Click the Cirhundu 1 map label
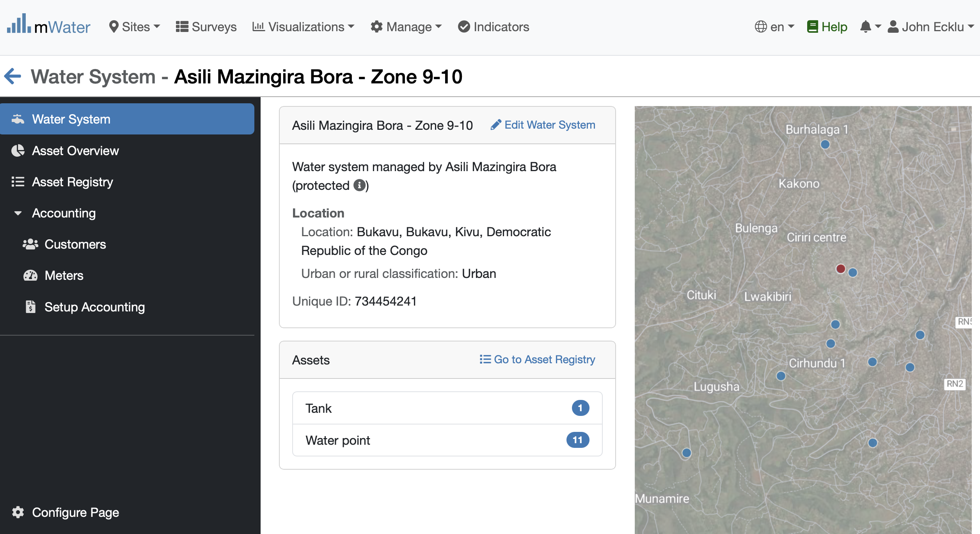This screenshot has width=980, height=534. point(817,363)
